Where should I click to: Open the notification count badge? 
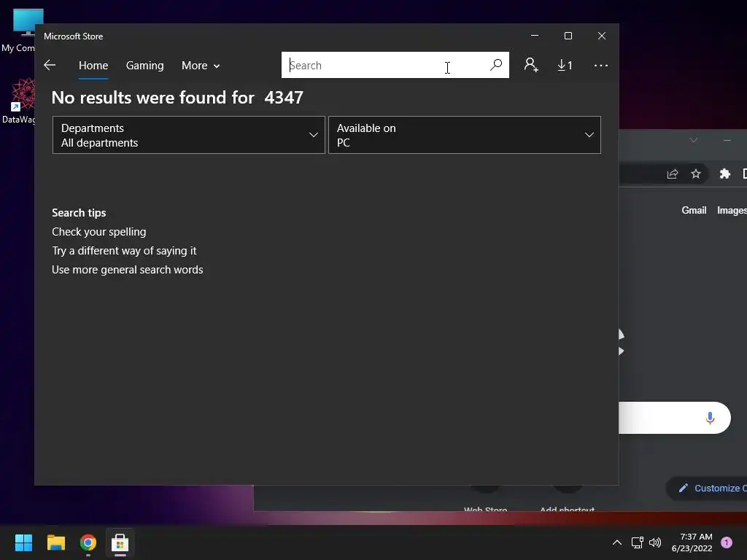coord(727,542)
